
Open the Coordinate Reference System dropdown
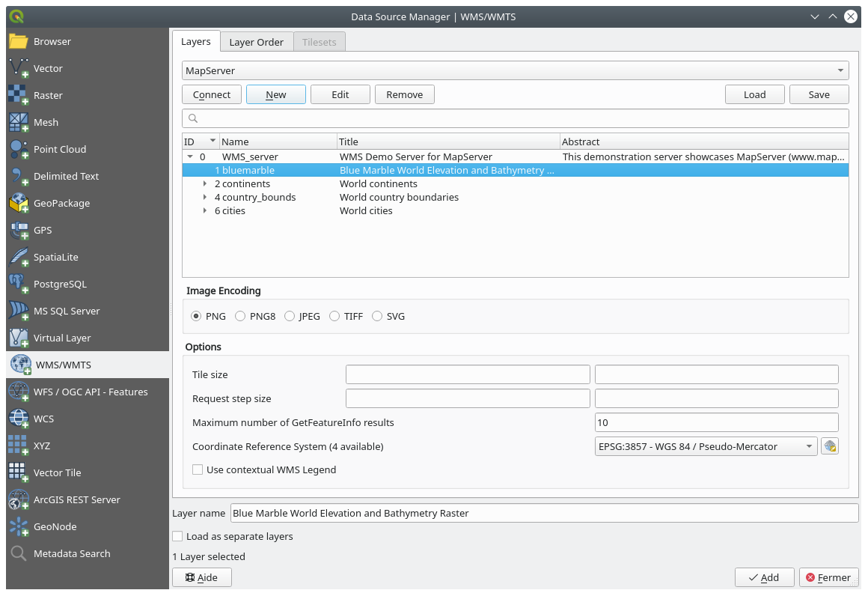[x=706, y=446]
